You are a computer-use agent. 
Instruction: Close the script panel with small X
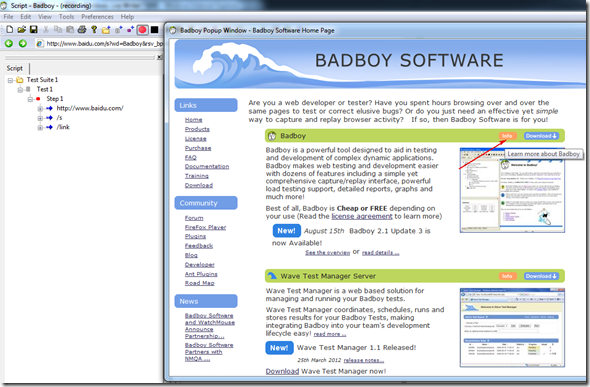pyautogui.click(x=160, y=57)
